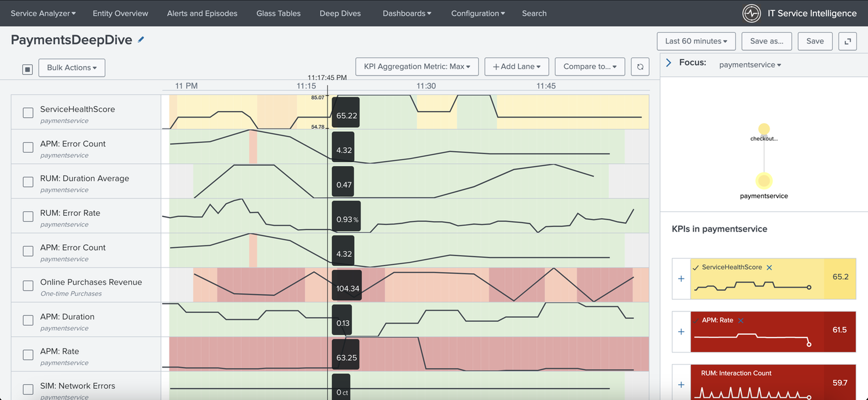Expand KPI Aggregation Metric dropdown
This screenshot has height=400, width=868.
tap(417, 67)
